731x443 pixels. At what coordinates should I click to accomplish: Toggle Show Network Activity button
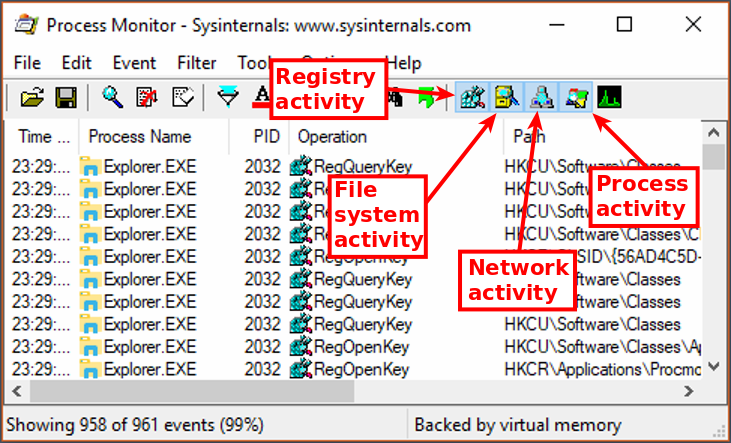click(x=541, y=97)
